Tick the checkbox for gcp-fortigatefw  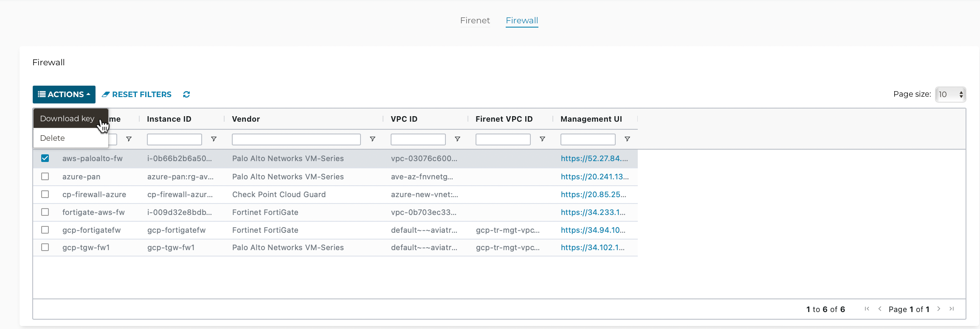point(45,230)
